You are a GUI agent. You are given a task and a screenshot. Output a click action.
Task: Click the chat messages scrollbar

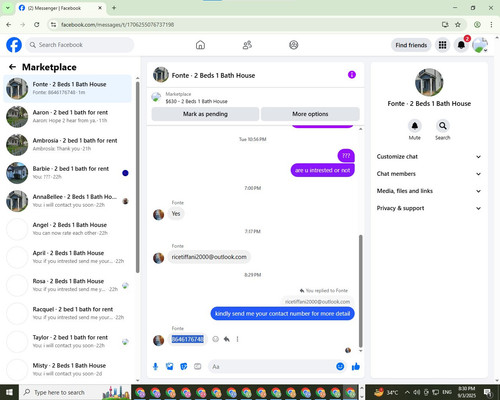point(360,291)
